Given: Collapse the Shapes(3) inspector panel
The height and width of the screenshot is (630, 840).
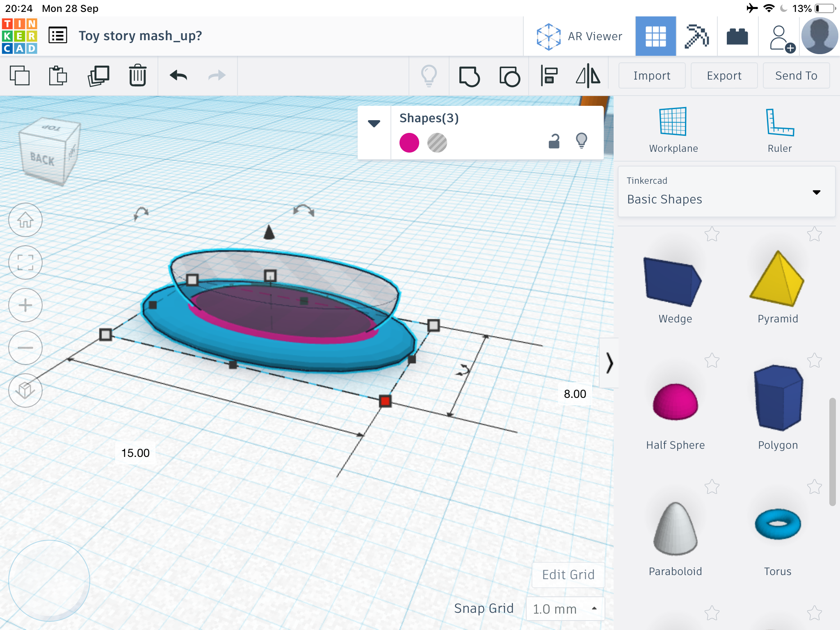Looking at the screenshot, I should [374, 123].
